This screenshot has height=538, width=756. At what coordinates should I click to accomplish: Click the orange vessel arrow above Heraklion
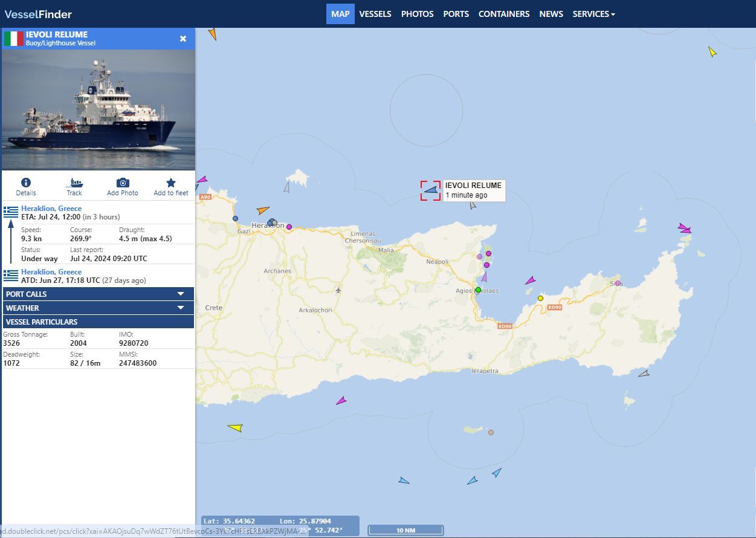point(263,210)
